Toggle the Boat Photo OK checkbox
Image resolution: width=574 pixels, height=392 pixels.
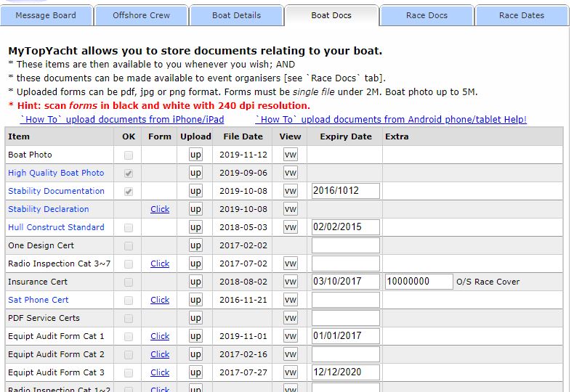[129, 155]
